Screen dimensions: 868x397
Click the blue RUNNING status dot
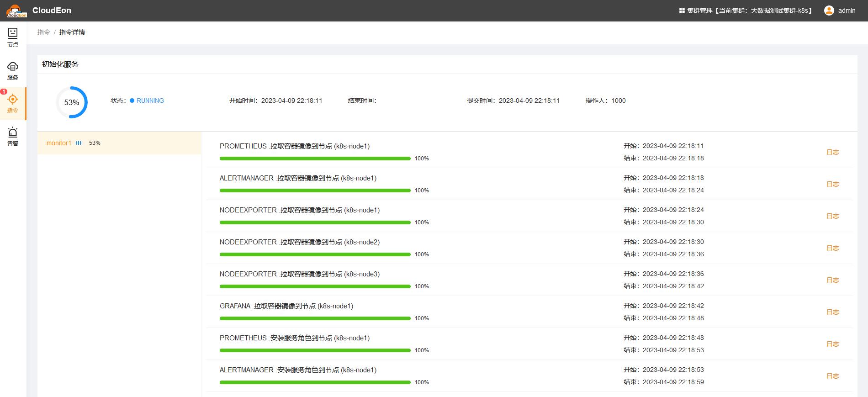[132, 101]
